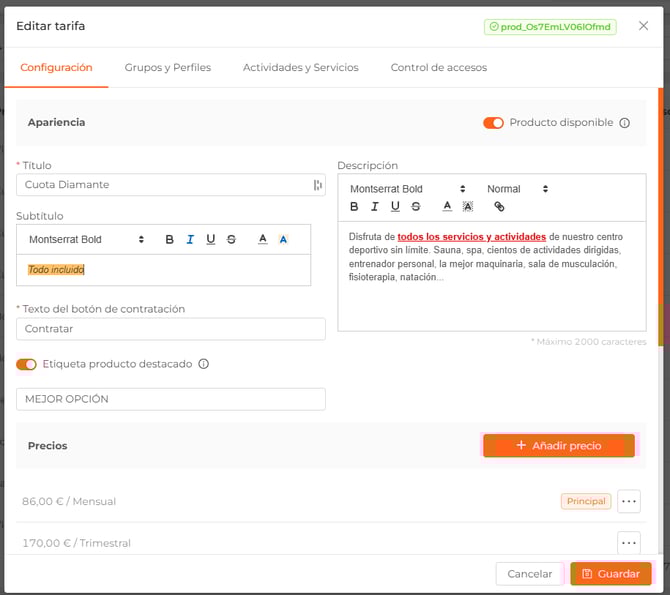Click info icon next to Producto disponible
The width and height of the screenshot is (670, 595).
click(624, 123)
